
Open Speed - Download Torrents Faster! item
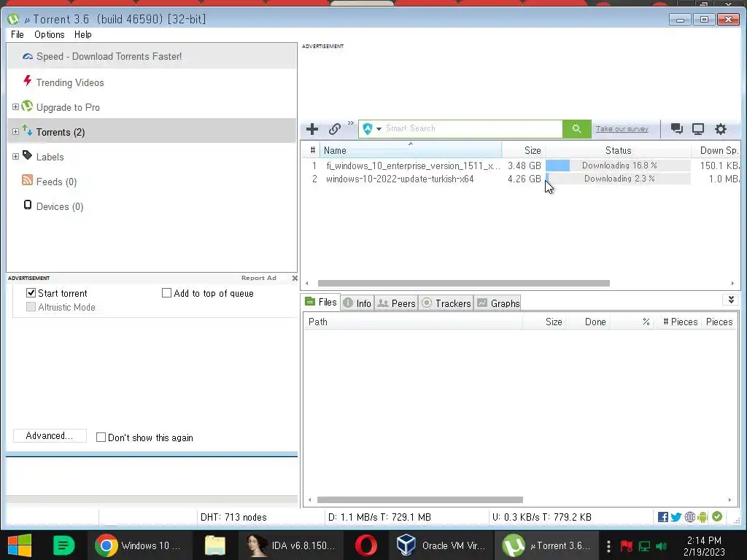(x=152, y=56)
